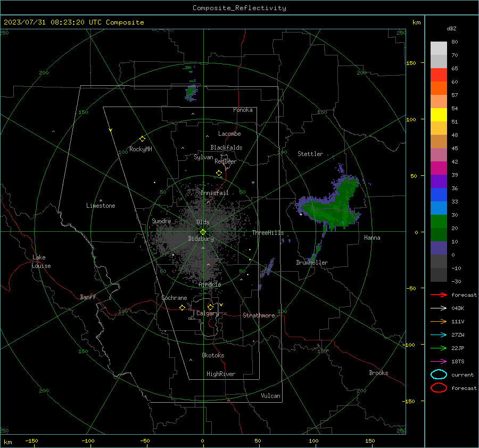Click the yellow diamond marker near RockyMH
The image size is (479, 448).
pyautogui.click(x=142, y=139)
